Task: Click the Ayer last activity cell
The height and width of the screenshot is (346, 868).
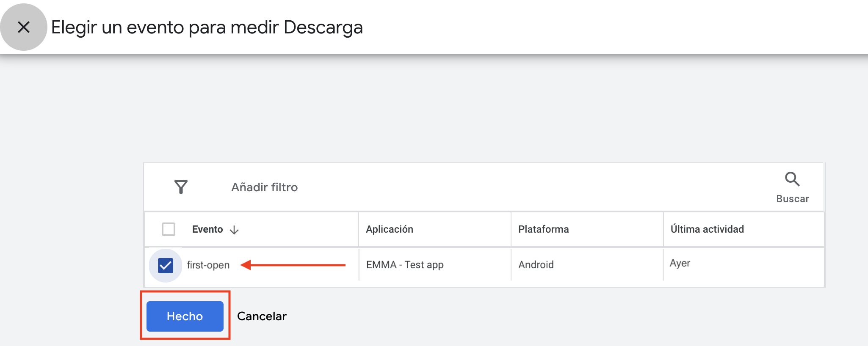Action: (680, 263)
